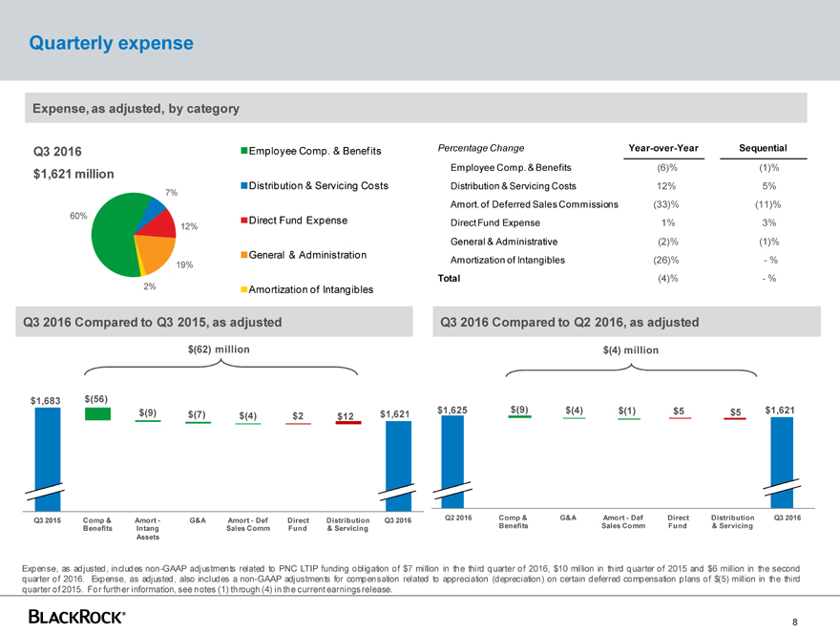Click the green Employee Comp. & Benefits legend swatch
The height and width of the screenshot is (634, 840).
(x=244, y=150)
